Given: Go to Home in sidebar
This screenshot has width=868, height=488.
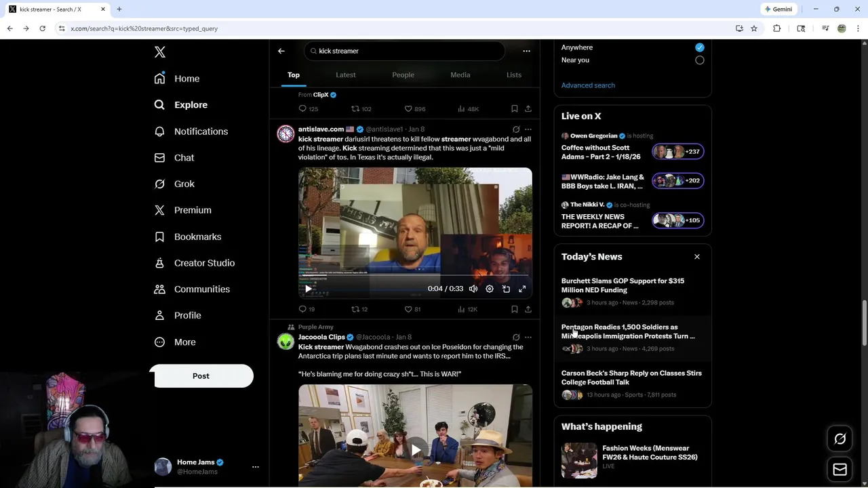Looking at the screenshot, I should point(177,79).
